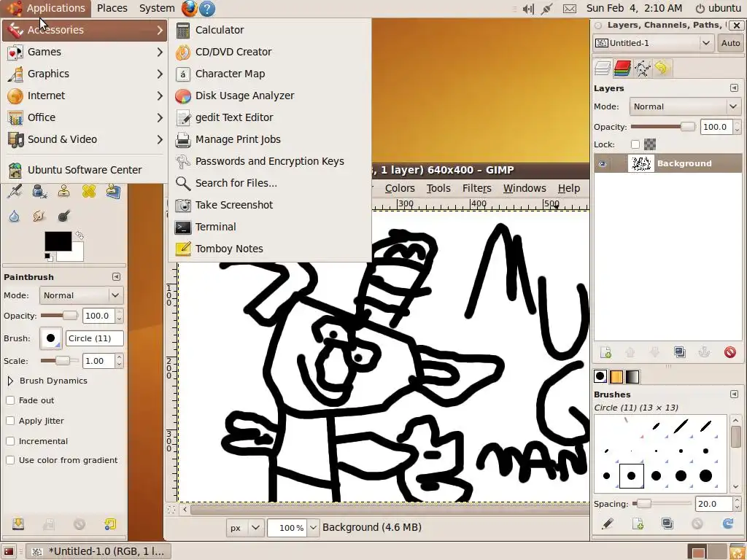Create a new brush icon
Image resolution: width=747 pixels, height=560 pixels.
(x=638, y=524)
